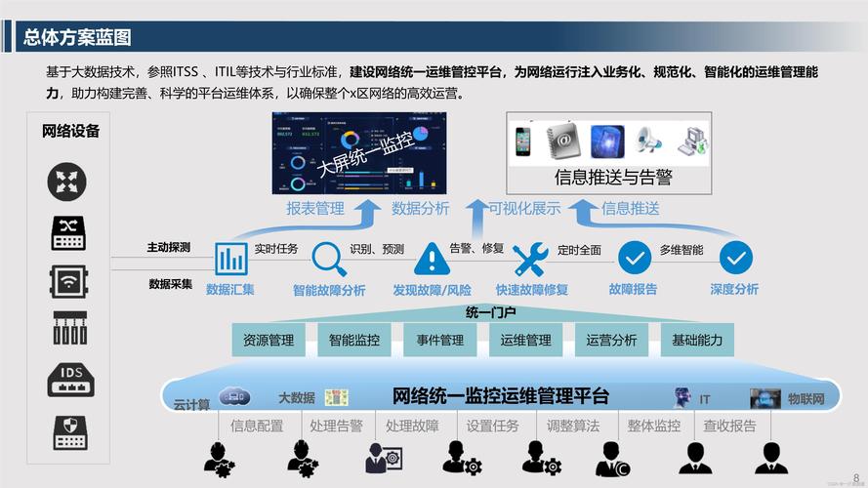Viewport: 868px width, 488px height.
Task: Select the 多维智能 label
Action: coord(682,250)
